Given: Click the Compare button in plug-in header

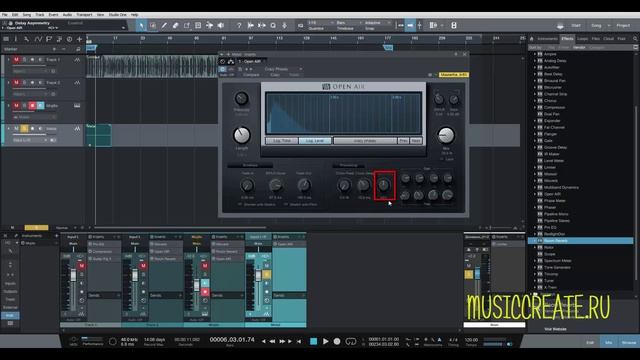Looking at the screenshot, I should click(x=251, y=75).
